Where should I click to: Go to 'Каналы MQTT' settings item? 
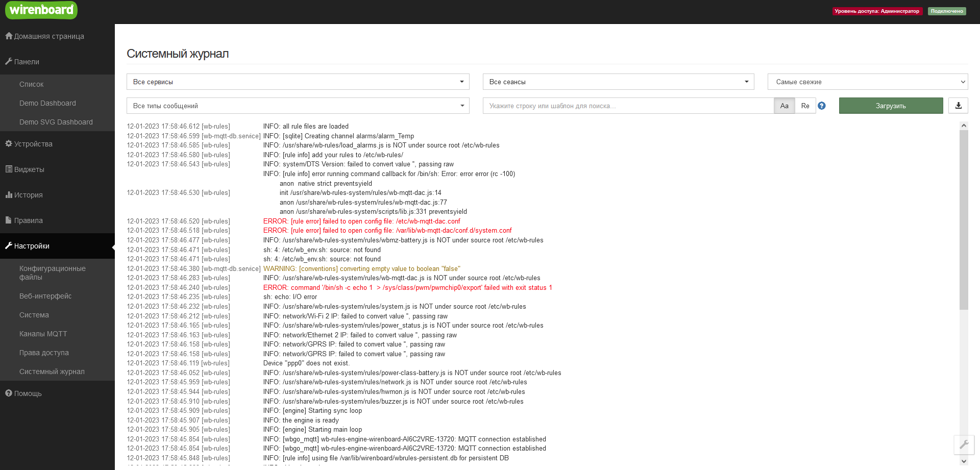click(43, 334)
